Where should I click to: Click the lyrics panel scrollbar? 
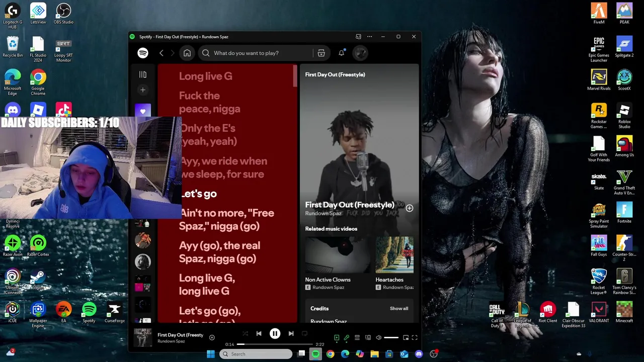click(296, 75)
